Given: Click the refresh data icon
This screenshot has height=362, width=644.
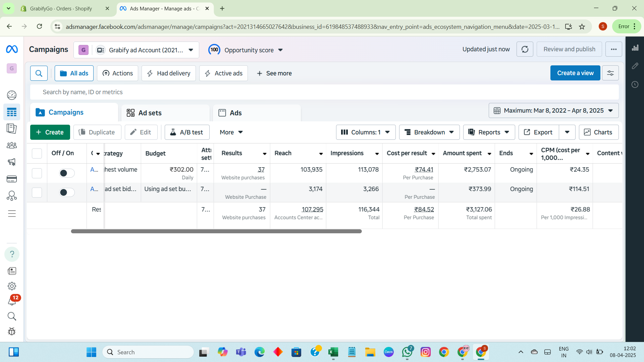Looking at the screenshot, I should (525, 49).
